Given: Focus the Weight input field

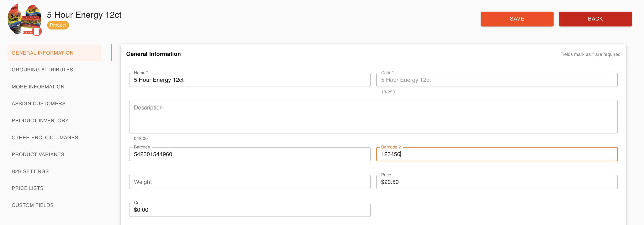Looking at the screenshot, I should click(x=249, y=182).
